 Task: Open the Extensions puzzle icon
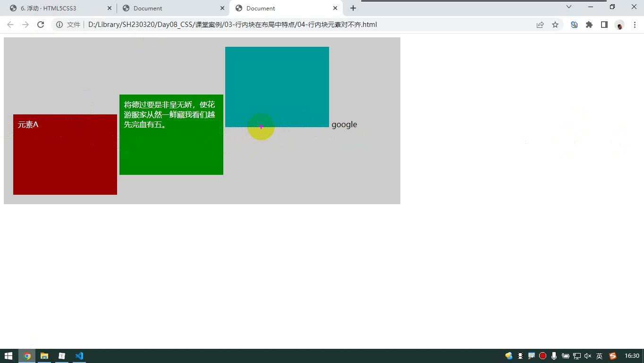click(x=589, y=25)
